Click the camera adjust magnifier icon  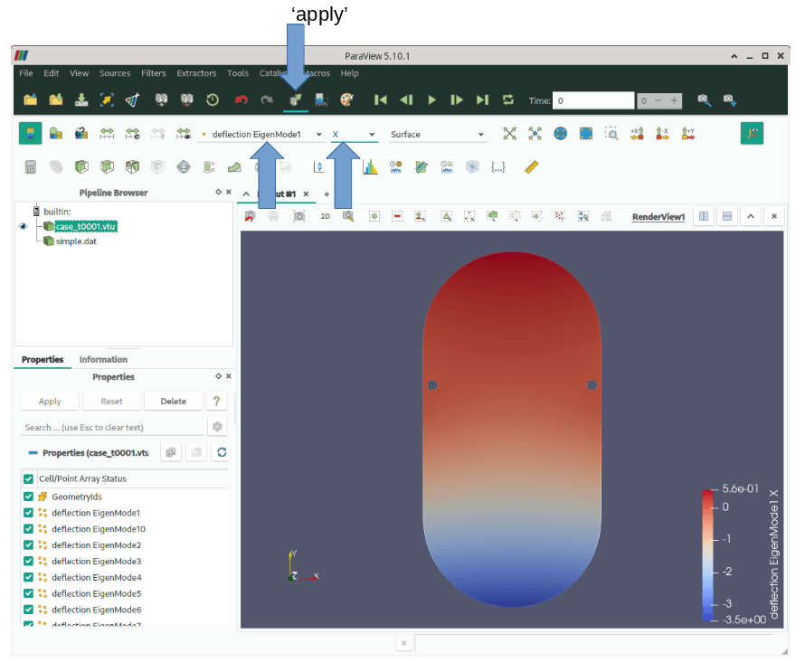tap(348, 216)
